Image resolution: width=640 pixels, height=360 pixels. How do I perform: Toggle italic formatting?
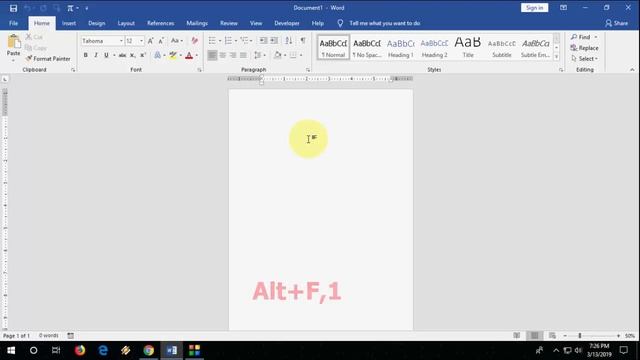tap(96, 55)
